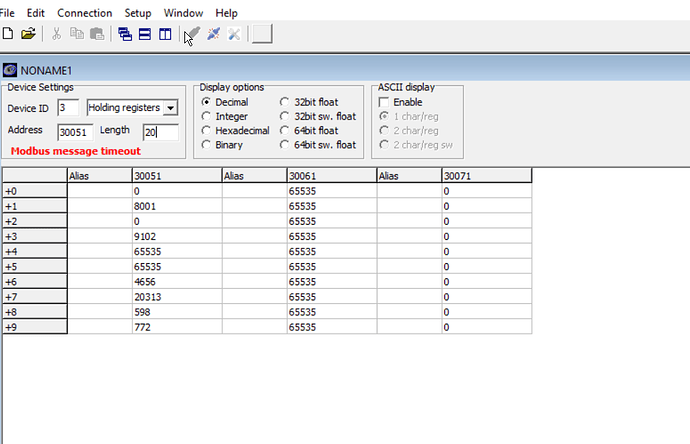690x444 pixels.
Task: Click the Cascade windows toolbar icon
Action: click(125, 34)
